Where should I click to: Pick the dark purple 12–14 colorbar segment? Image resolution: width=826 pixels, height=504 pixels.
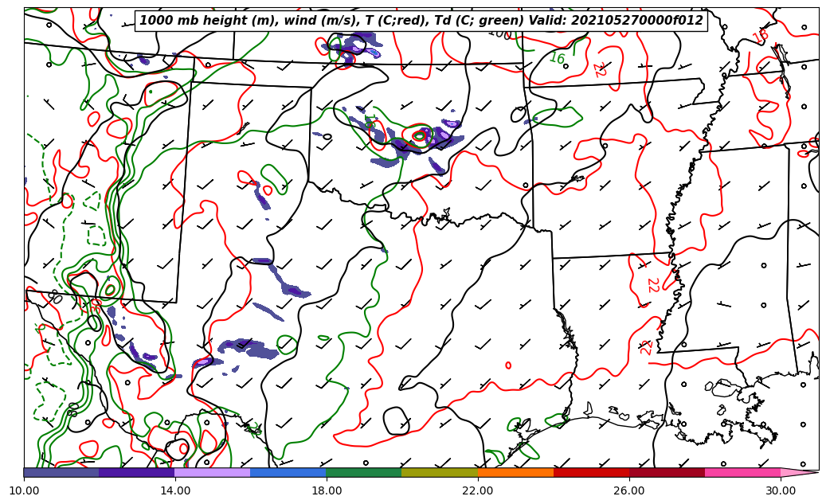tap(137, 472)
